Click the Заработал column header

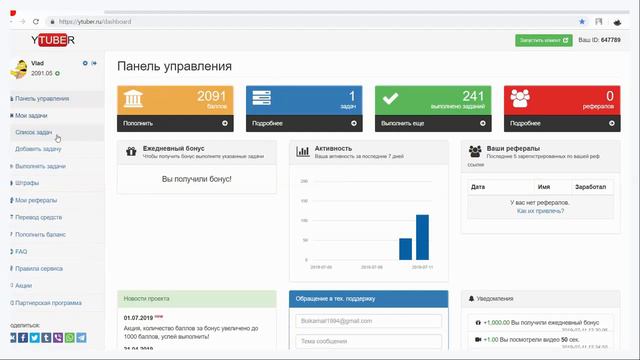point(591,187)
